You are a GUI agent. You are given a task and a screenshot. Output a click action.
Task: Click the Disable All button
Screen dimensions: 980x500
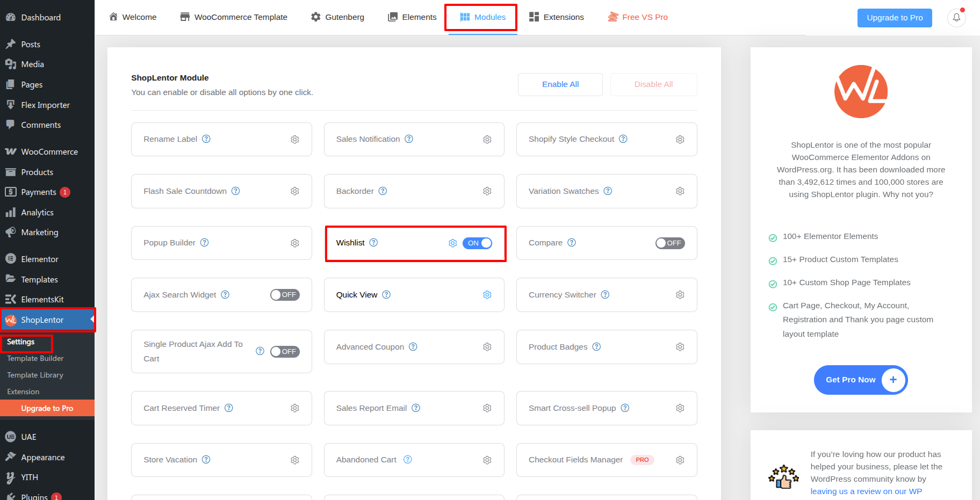653,84
